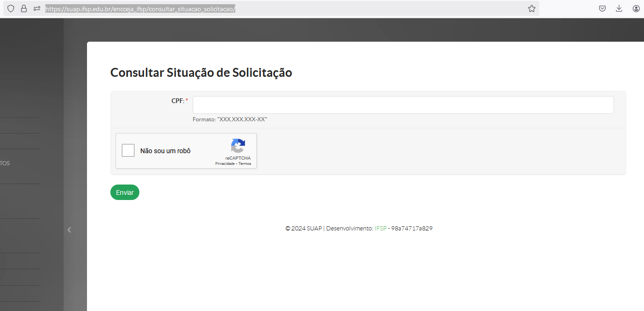Open the reCAPTCHA Termos link
The width and height of the screenshot is (644, 311).
pyautogui.click(x=245, y=163)
